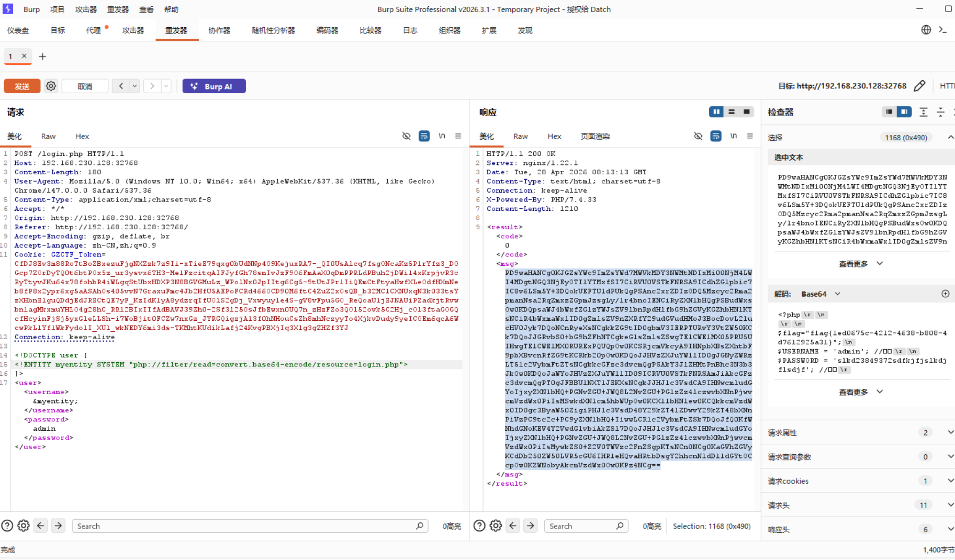Toggle the \n newline display in response
The height and width of the screenshot is (560, 955).
point(734,136)
